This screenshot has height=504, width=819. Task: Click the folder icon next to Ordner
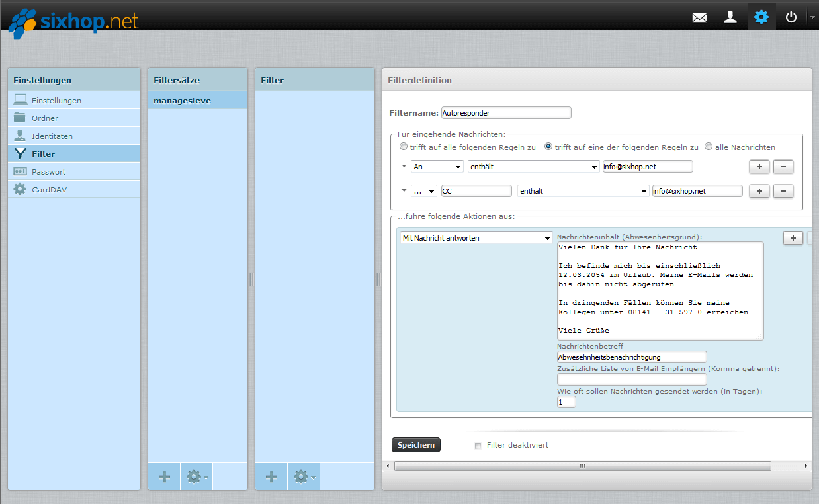point(21,118)
